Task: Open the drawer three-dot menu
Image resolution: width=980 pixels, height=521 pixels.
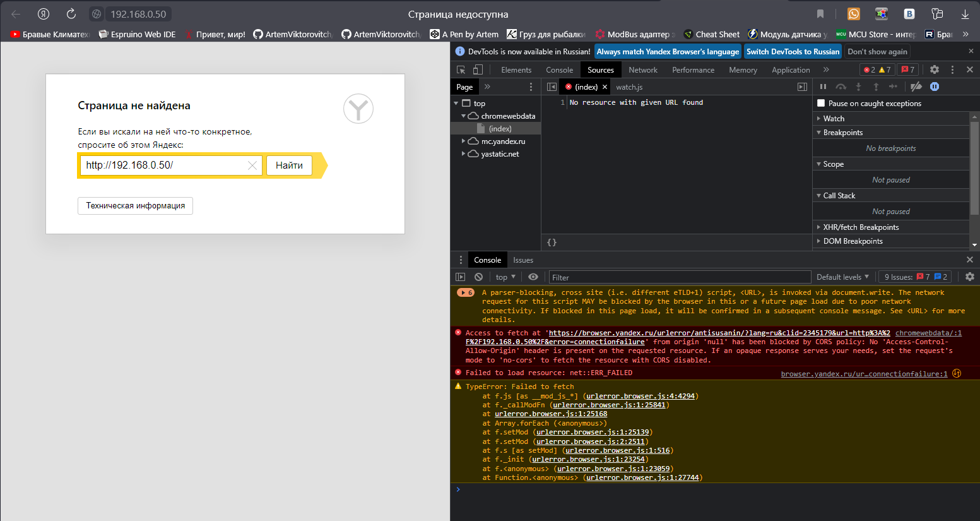Action: tap(460, 260)
